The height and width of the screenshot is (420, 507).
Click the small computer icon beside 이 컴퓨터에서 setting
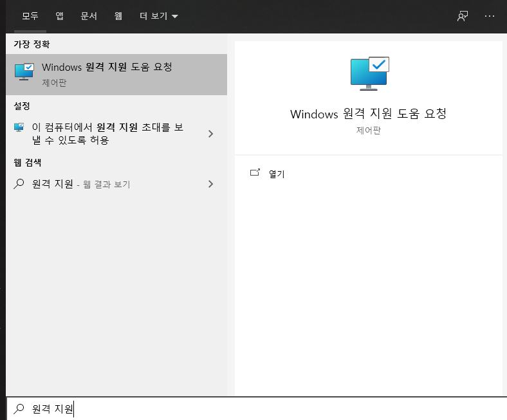(19, 127)
